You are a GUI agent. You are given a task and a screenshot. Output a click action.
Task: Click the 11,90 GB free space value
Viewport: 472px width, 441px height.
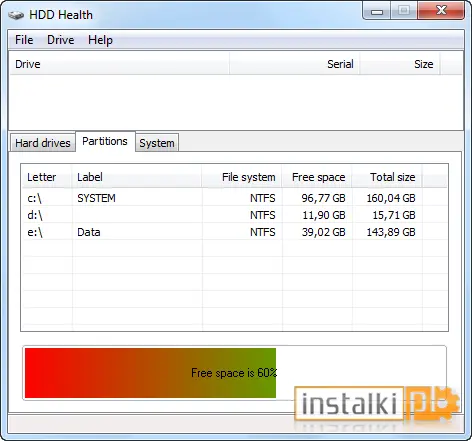click(x=324, y=215)
